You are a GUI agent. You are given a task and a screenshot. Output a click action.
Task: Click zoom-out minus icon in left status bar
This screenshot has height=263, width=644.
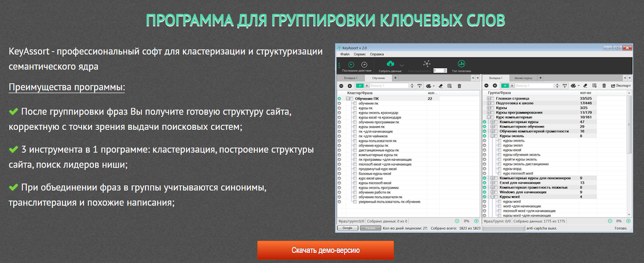[457, 221]
